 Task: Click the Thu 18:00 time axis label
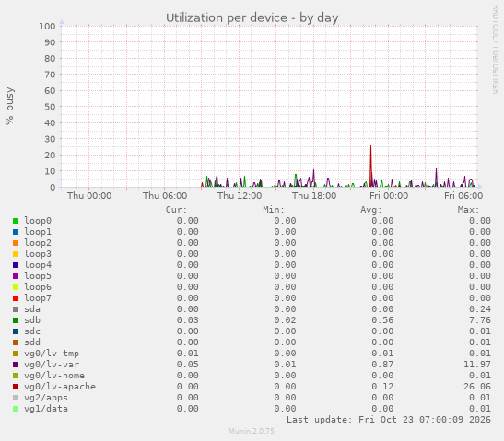tap(314, 196)
